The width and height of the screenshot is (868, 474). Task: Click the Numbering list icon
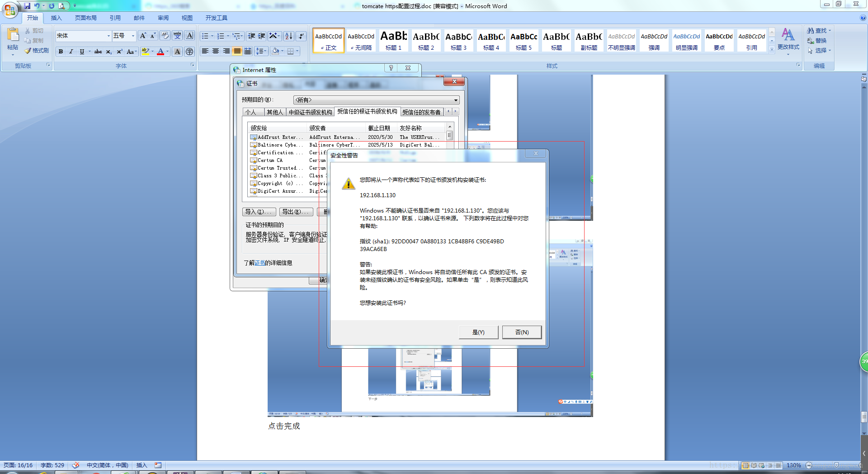[221, 36]
